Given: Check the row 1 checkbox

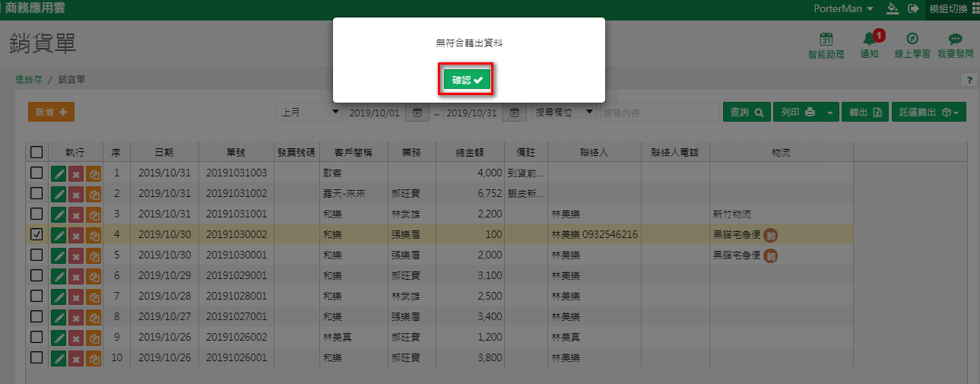Looking at the screenshot, I should point(36,173).
